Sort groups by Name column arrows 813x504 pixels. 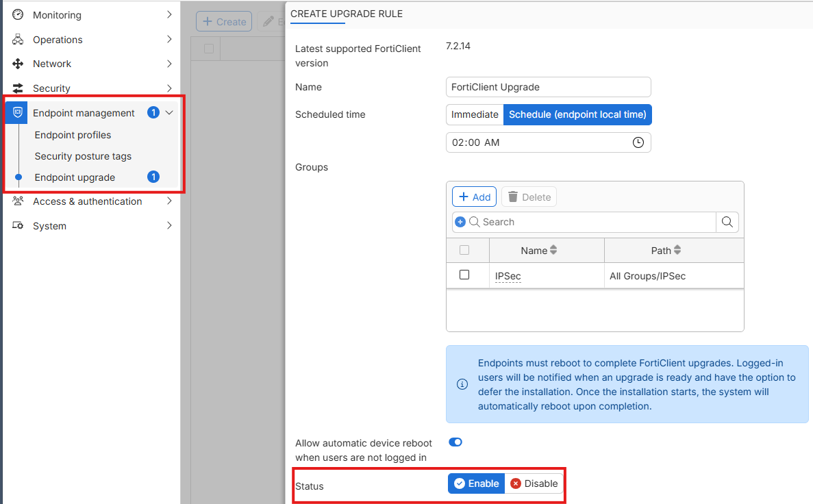click(x=553, y=250)
